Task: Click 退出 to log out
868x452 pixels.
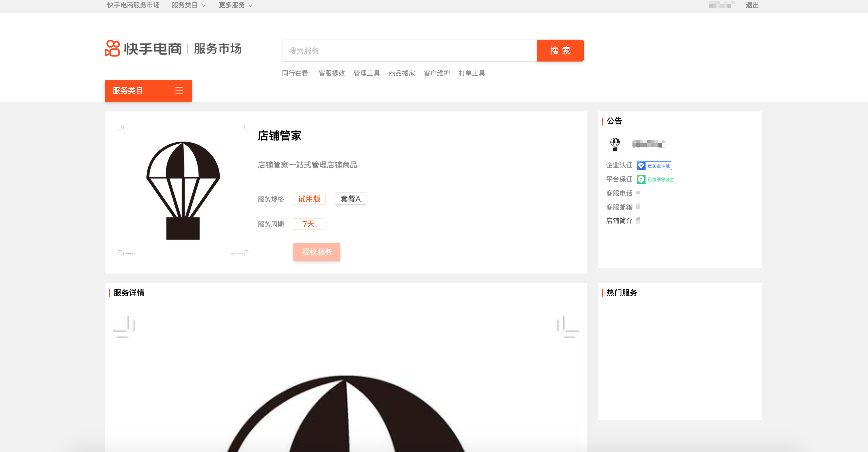Action: point(752,5)
